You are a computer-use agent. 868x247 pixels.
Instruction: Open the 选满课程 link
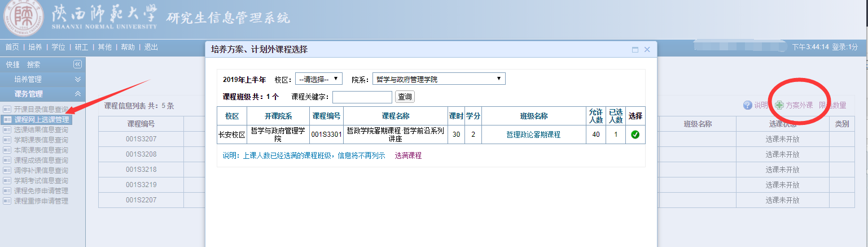tap(407, 155)
